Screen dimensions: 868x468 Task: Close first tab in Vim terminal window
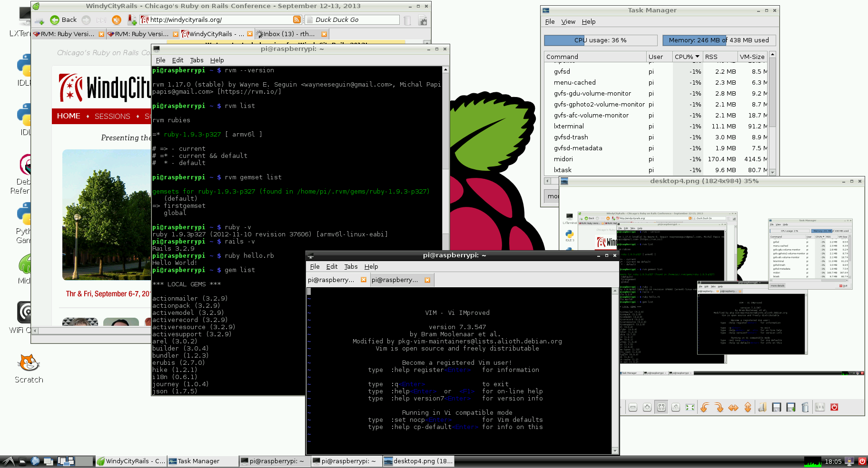click(x=364, y=280)
